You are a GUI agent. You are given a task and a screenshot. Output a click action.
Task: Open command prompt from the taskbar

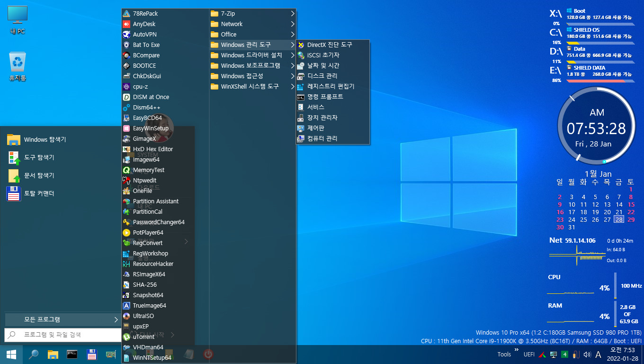72,354
